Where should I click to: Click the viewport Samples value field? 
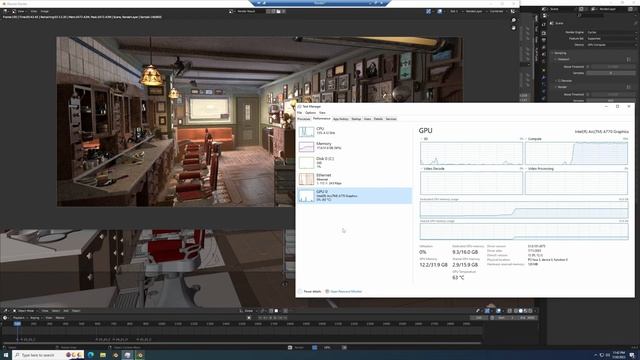[611, 73]
